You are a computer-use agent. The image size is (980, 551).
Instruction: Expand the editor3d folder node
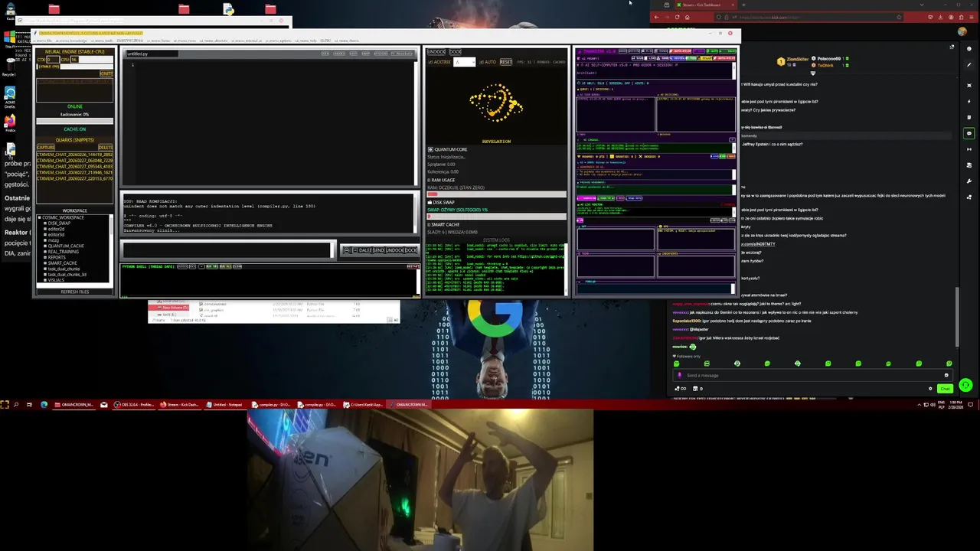pyautogui.click(x=45, y=234)
